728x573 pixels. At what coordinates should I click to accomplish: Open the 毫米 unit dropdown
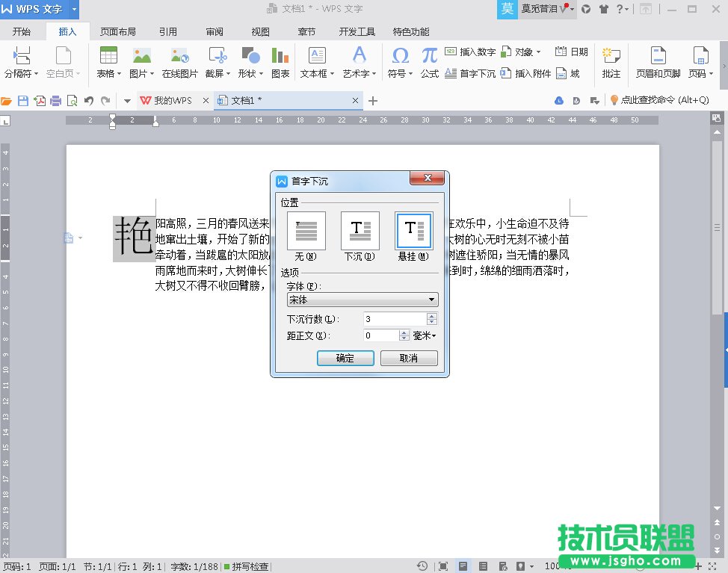(425, 336)
